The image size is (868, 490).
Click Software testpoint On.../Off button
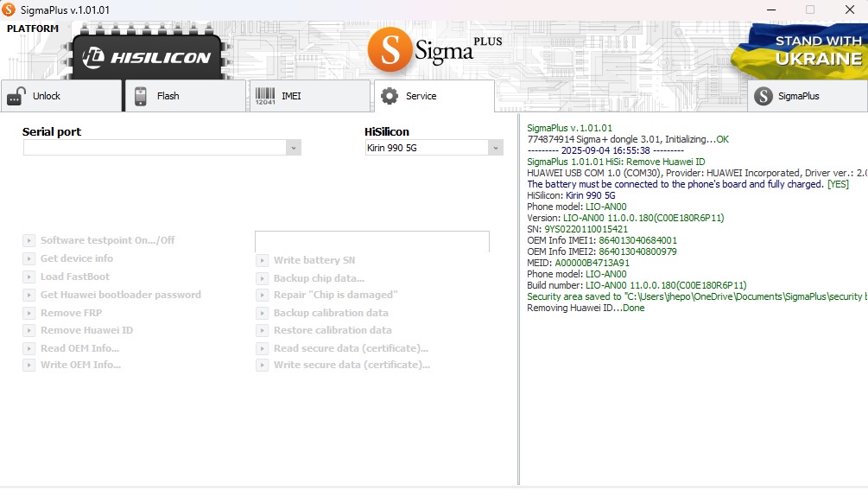click(99, 240)
